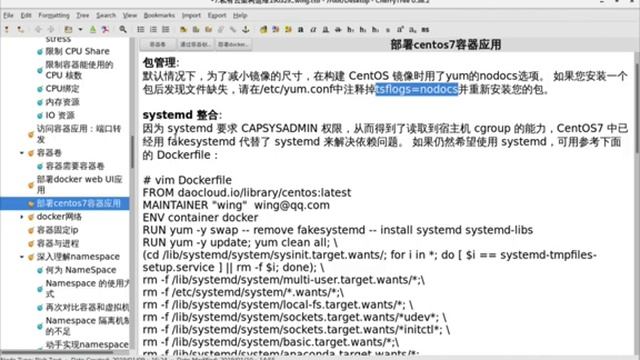Open the Bookmarks menu
This screenshot has width=640, height=360.
point(159,16)
